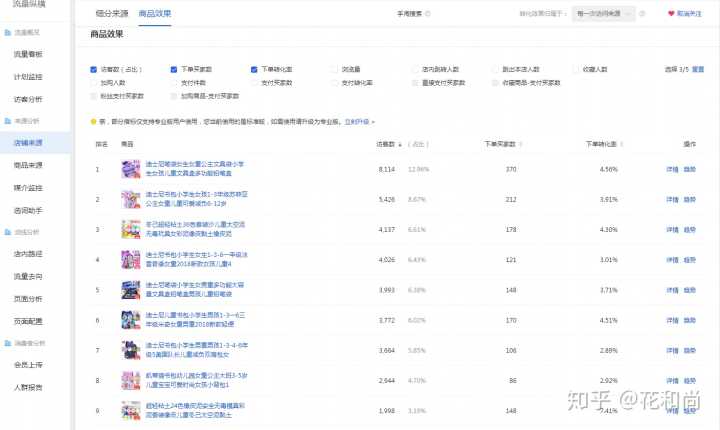Click the 流量概况 section icon in sidebar
Viewport: 720px width, 430px height.
coord(7,34)
